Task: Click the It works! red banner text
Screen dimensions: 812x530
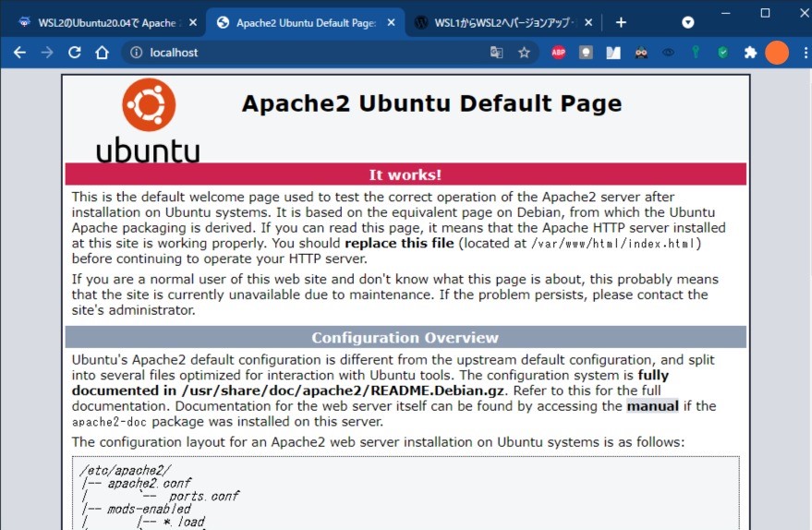Action: click(x=405, y=175)
